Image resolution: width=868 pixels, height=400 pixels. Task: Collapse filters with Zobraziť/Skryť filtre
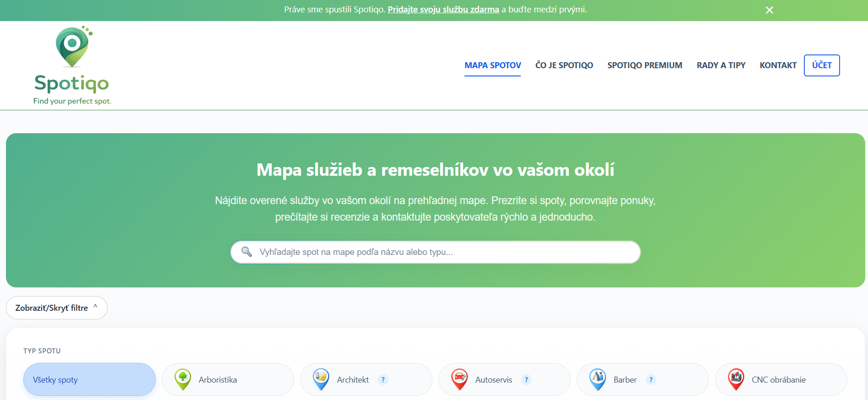pyautogui.click(x=57, y=308)
